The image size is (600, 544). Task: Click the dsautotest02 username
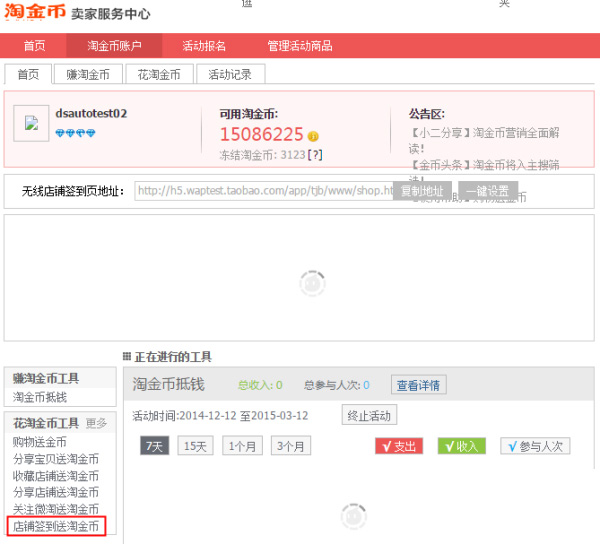tap(91, 113)
